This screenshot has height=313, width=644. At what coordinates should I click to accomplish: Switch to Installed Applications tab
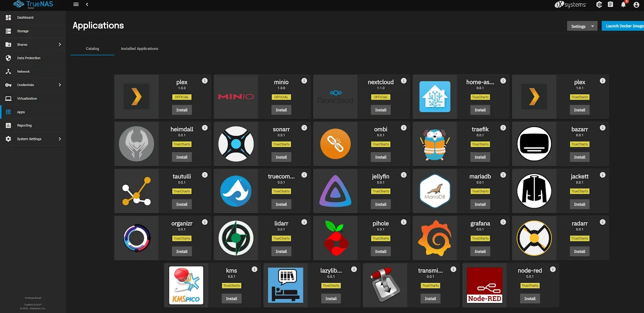(x=139, y=49)
